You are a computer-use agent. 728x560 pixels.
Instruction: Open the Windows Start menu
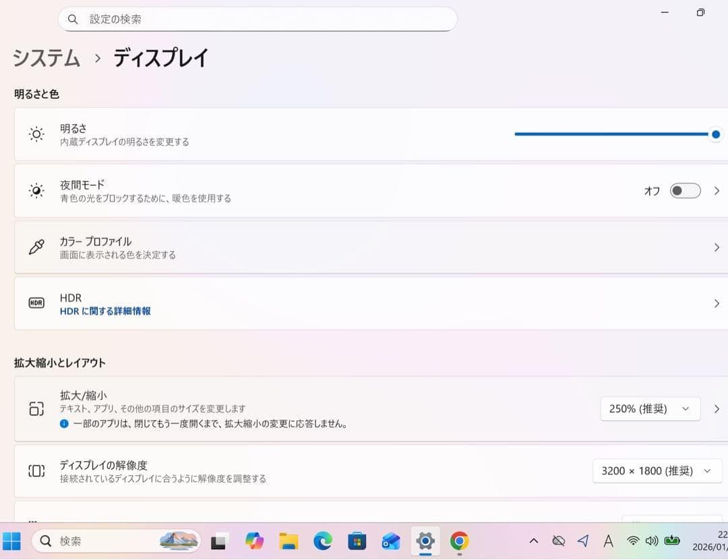12,541
